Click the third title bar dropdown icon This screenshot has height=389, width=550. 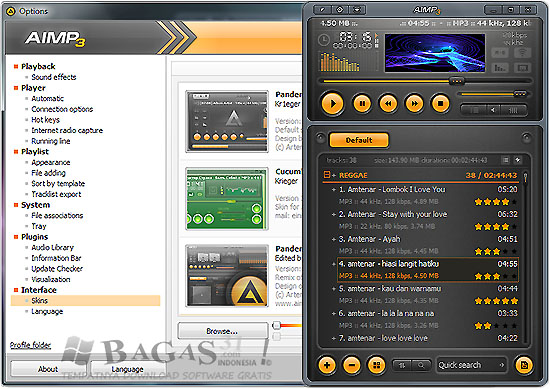click(x=357, y=9)
